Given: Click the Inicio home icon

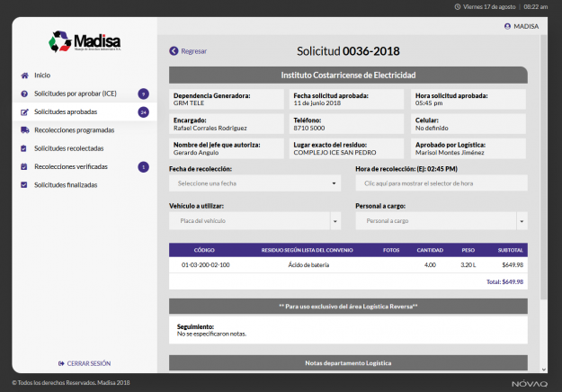Looking at the screenshot, I should pyautogui.click(x=24, y=76).
